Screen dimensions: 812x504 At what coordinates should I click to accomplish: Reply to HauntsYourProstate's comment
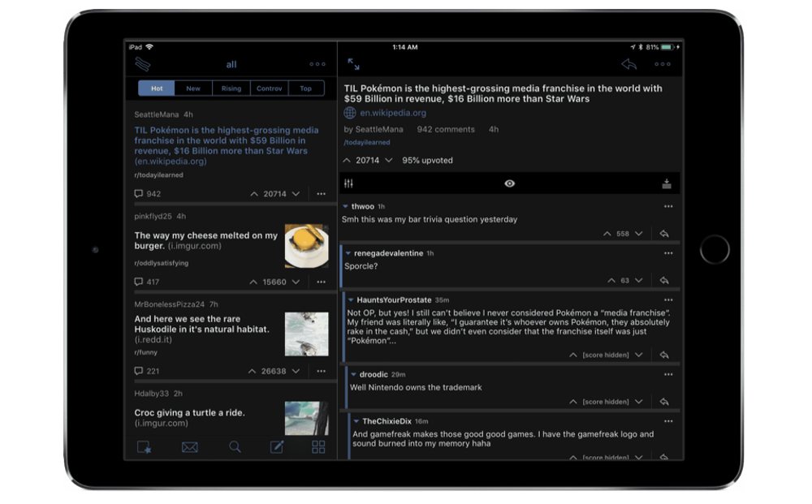pos(664,355)
